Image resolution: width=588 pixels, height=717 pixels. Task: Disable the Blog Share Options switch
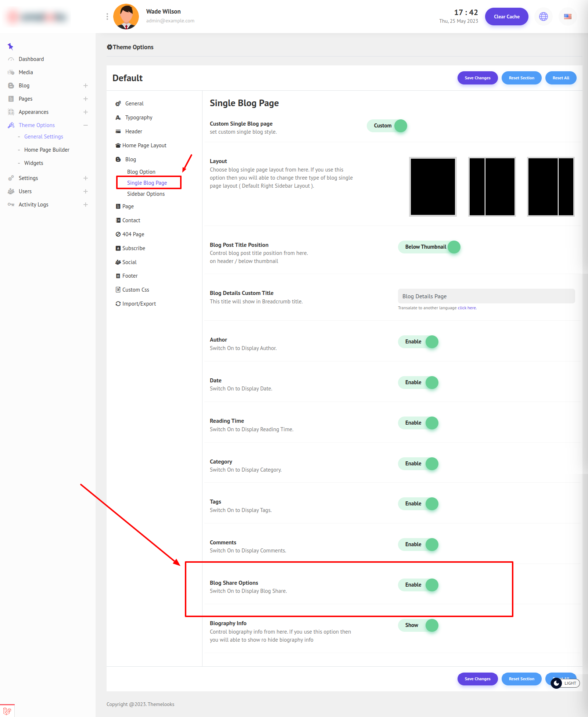(x=419, y=585)
